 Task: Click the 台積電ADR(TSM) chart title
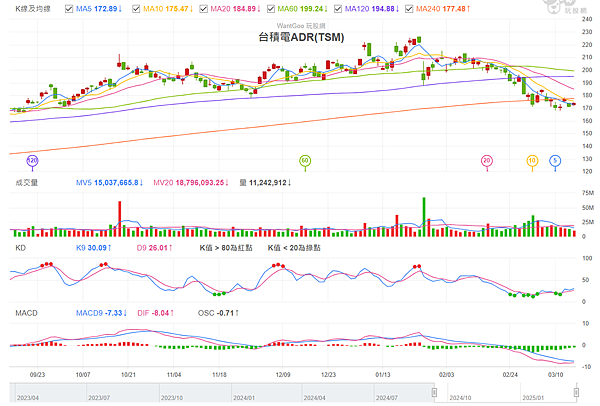[301, 37]
